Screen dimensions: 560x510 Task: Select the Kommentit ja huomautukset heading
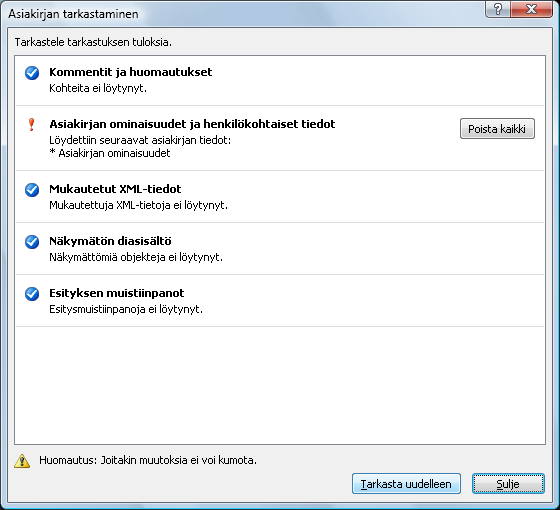click(x=130, y=72)
